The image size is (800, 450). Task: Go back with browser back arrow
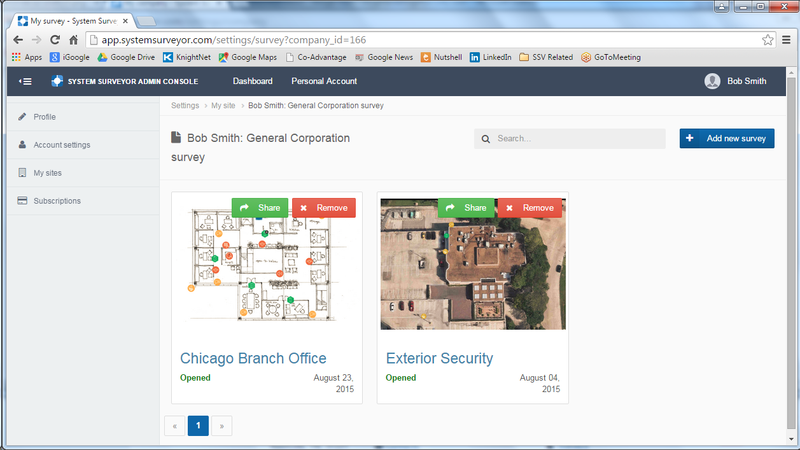[x=18, y=40]
